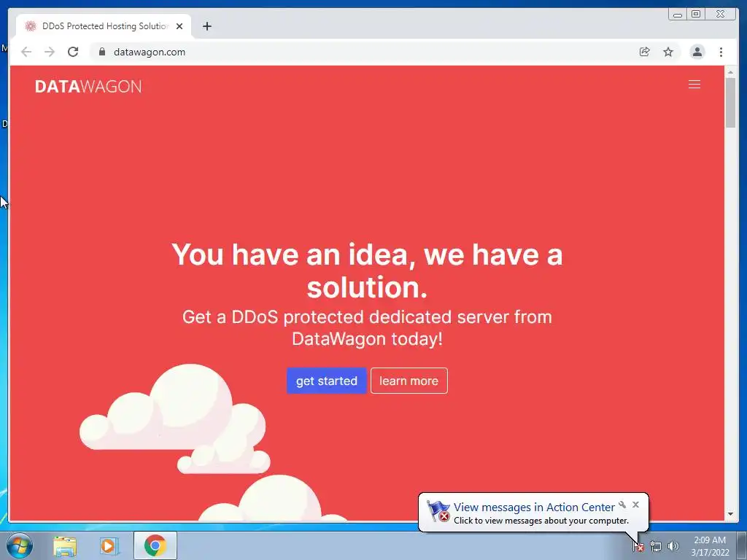The image size is (747, 560).
Task: Close the DDoS Protected Hosting tab
Action: (179, 26)
